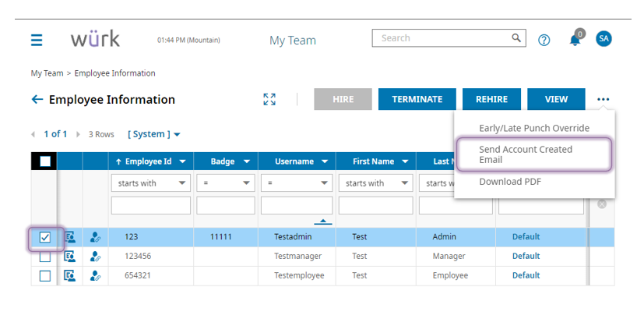644x326 pixels.
Task: Click the 01:44 PM (Mountain) clock text
Action: (x=188, y=40)
